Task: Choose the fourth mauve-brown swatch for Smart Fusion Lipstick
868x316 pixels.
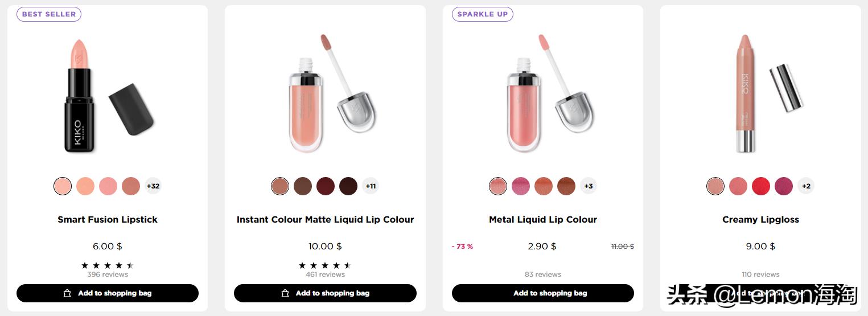Action: point(131,186)
